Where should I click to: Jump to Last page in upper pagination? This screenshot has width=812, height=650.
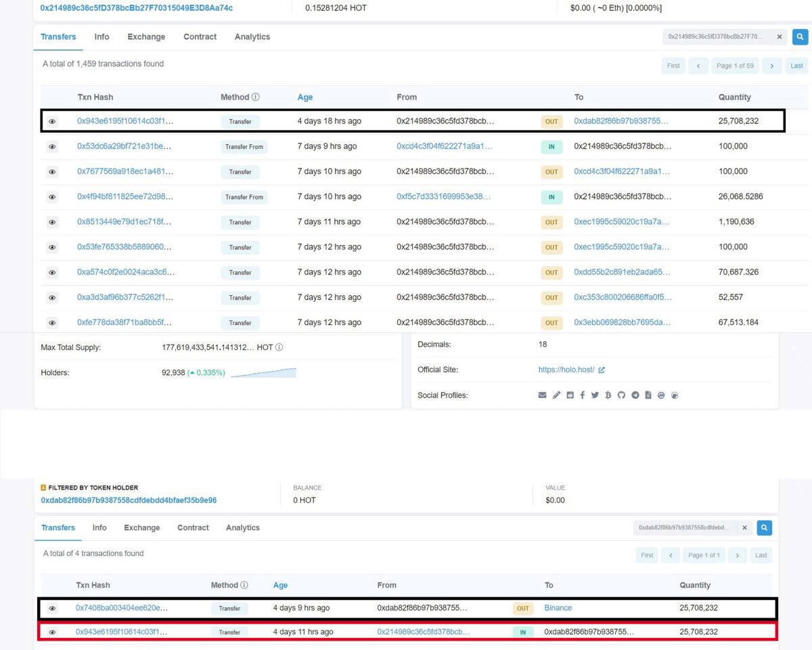[796, 66]
